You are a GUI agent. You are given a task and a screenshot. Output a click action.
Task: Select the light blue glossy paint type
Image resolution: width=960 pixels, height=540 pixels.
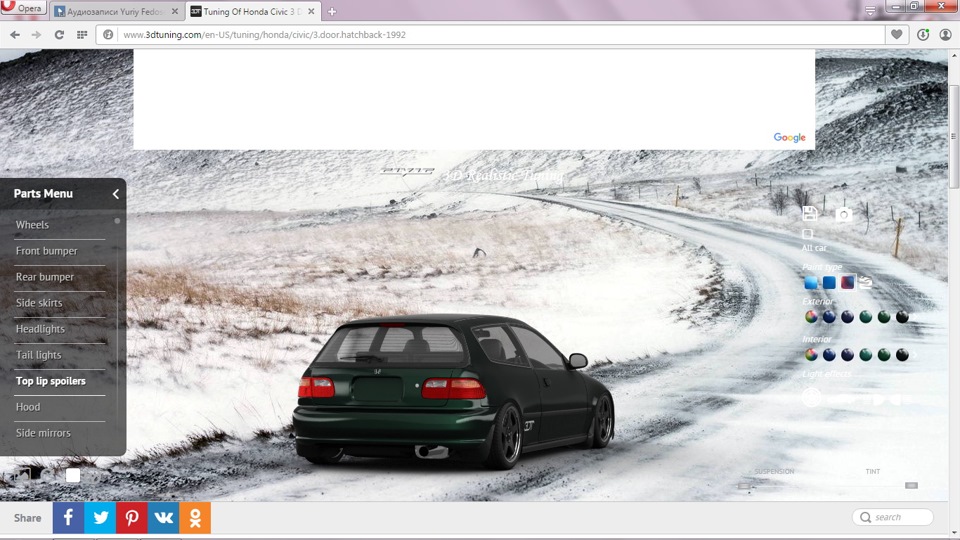[x=811, y=283]
